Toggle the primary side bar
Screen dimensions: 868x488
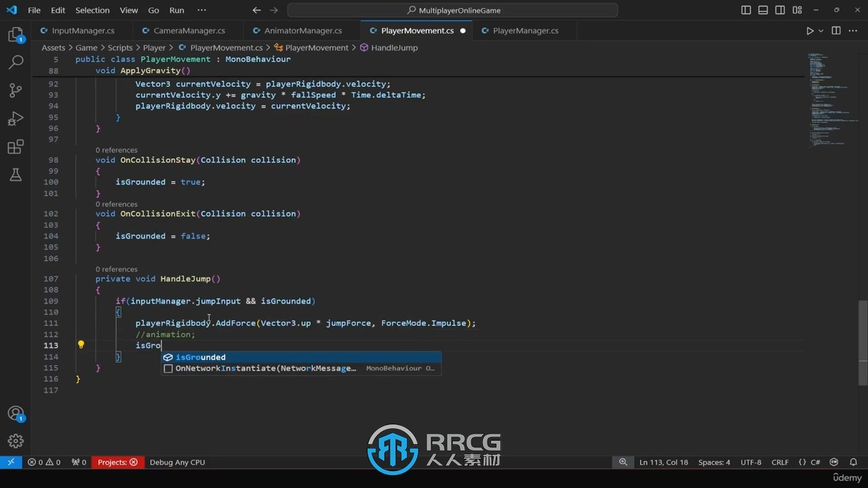point(746,10)
